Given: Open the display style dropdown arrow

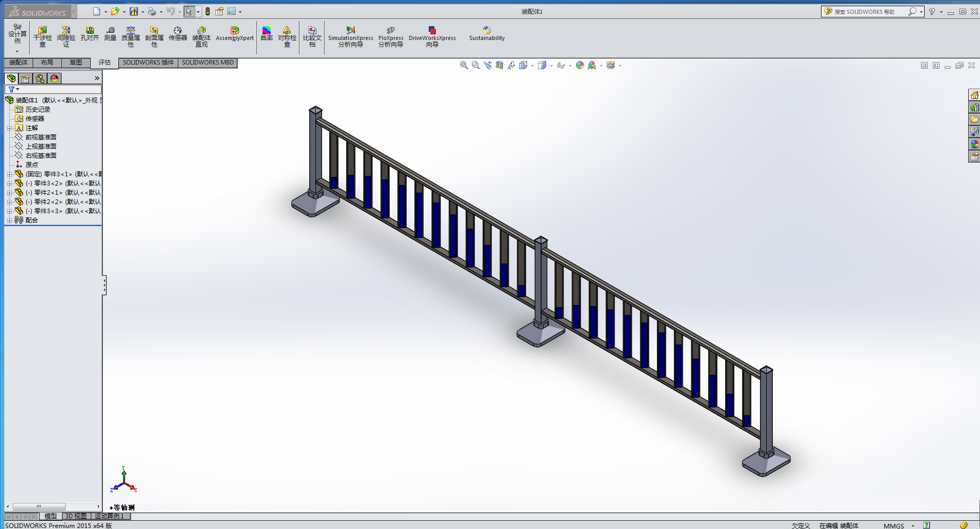Looking at the screenshot, I should 551,66.
